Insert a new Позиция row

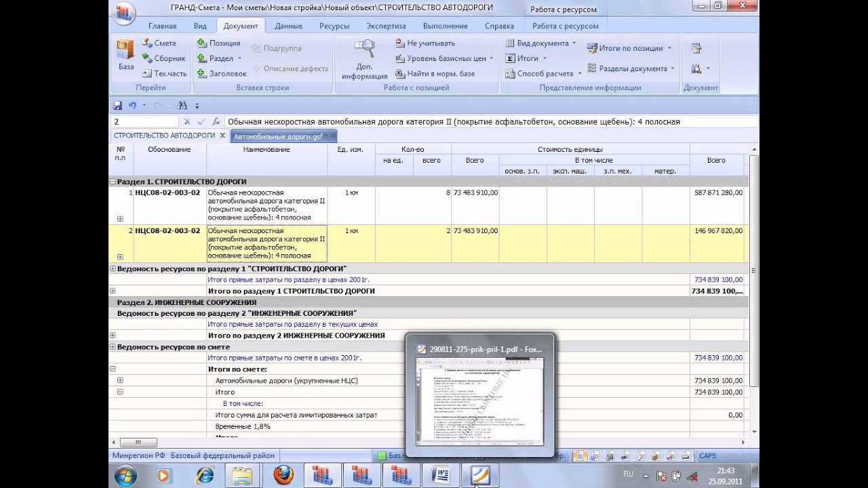pyautogui.click(x=218, y=43)
